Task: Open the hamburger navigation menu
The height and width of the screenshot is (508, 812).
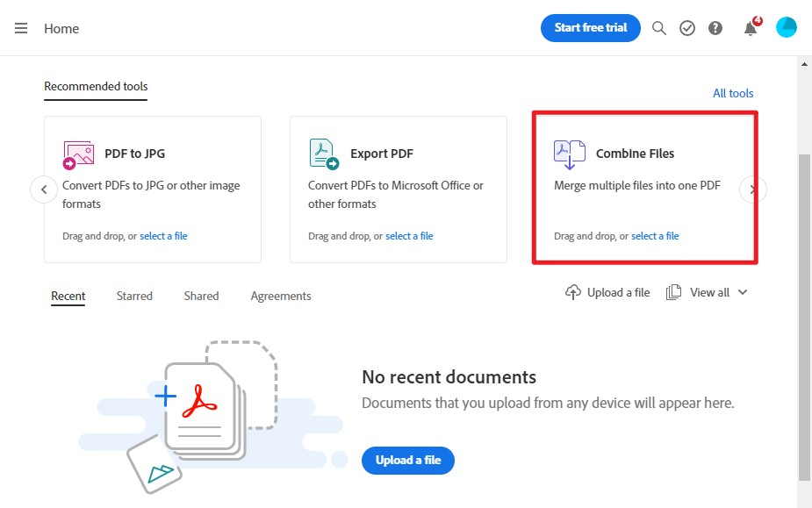Action: tap(21, 28)
